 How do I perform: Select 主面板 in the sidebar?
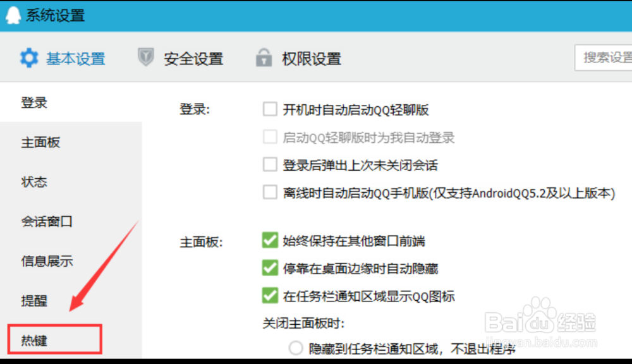[40, 142]
